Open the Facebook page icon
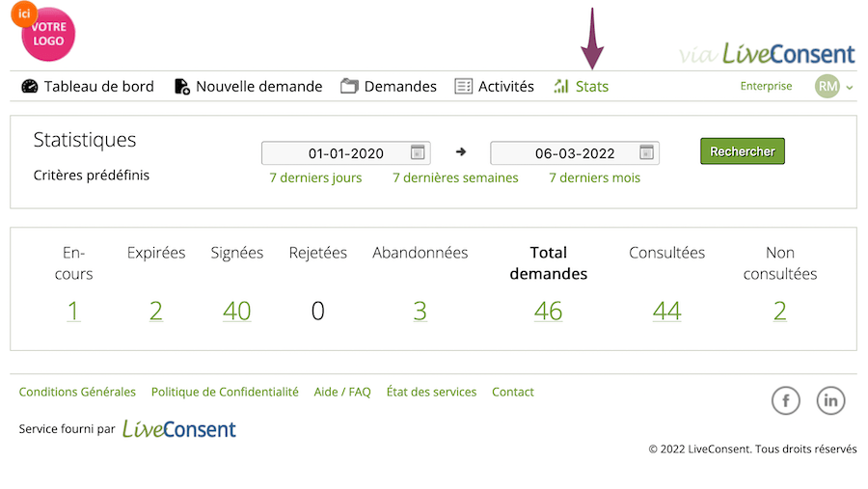 [x=785, y=400]
